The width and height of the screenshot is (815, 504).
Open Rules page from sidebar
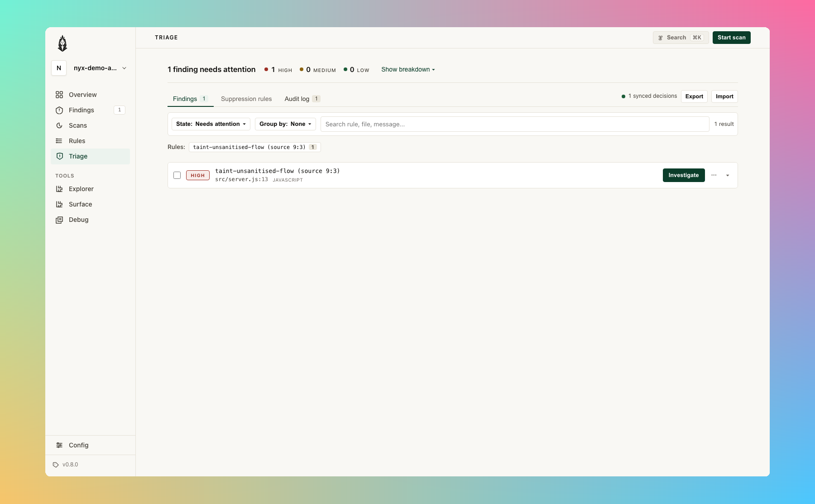pyautogui.click(x=90, y=141)
